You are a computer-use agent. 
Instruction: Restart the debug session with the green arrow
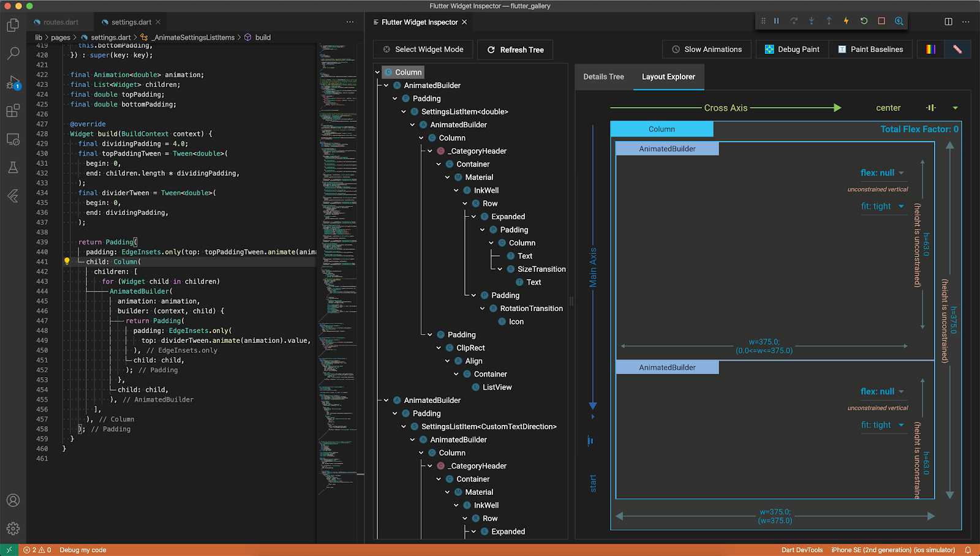864,21
